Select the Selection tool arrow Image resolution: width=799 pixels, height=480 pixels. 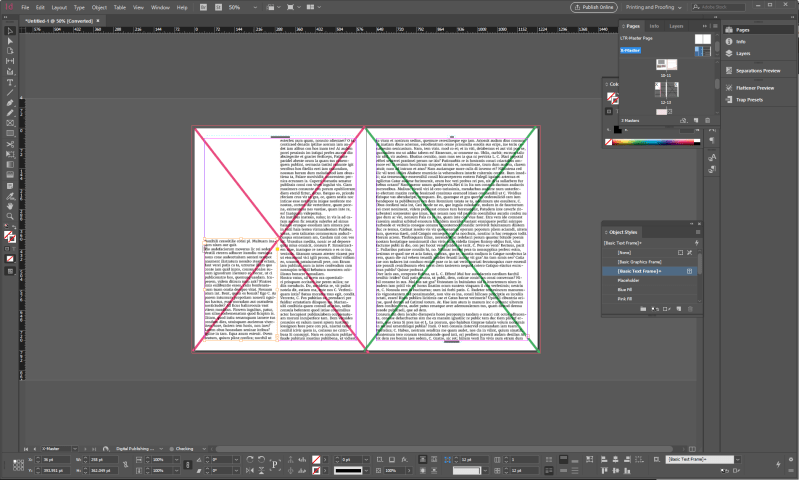(x=10, y=31)
